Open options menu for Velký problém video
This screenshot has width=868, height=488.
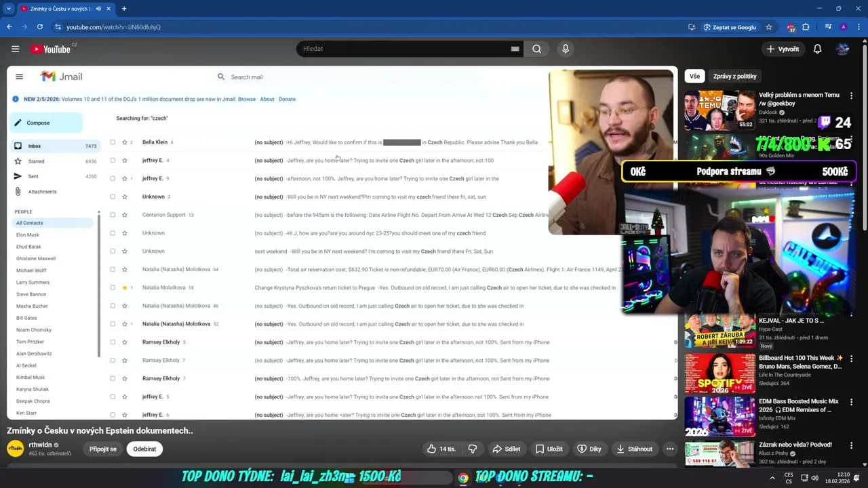pyautogui.click(x=851, y=96)
